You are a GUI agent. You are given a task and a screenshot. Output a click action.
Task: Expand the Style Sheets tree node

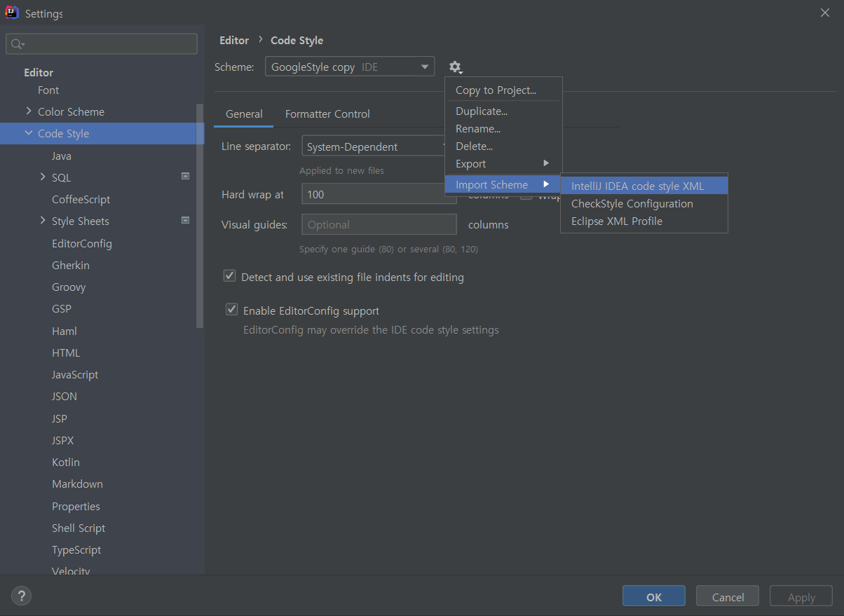coord(43,221)
